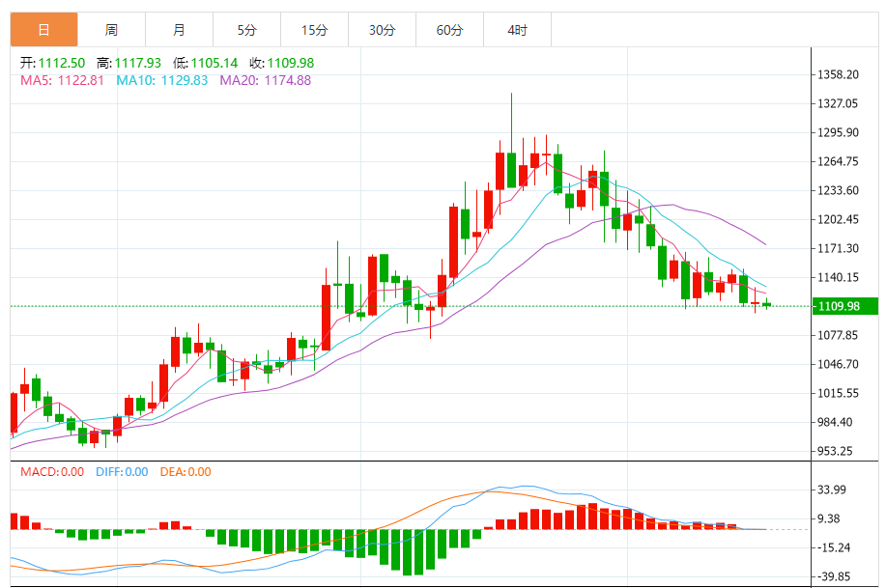The height and width of the screenshot is (588, 886).
Task: Open the 60分 interval tab
Action: pyautogui.click(x=450, y=30)
